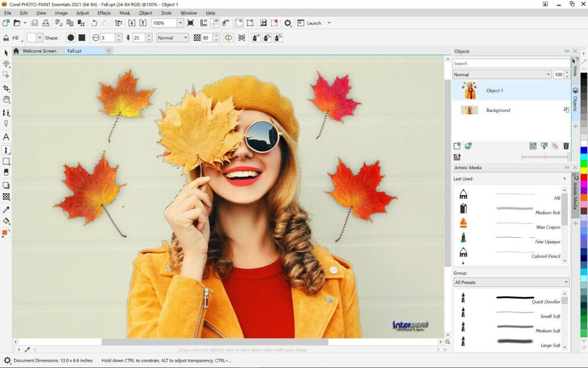The image size is (588, 368).
Task: Delete object using the trash icon
Action: 566,146
